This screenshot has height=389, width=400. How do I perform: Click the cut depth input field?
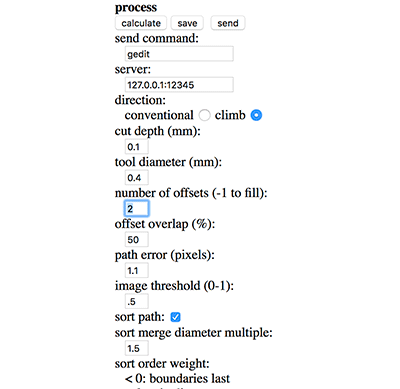pos(136,147)
